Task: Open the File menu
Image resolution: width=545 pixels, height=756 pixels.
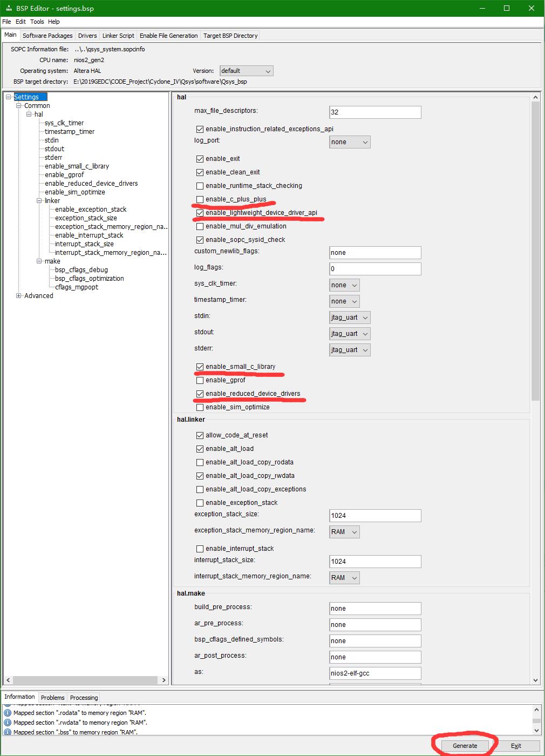Action: click(x=6, y=22)
